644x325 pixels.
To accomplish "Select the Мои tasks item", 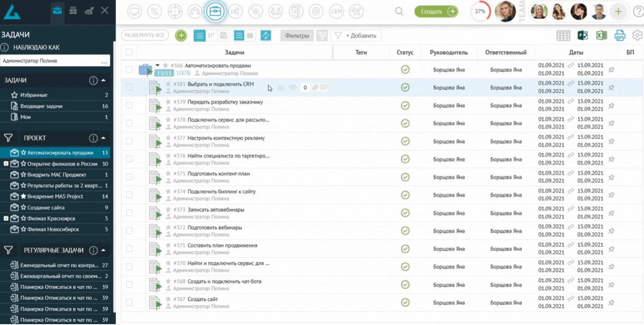I will 55,117.
